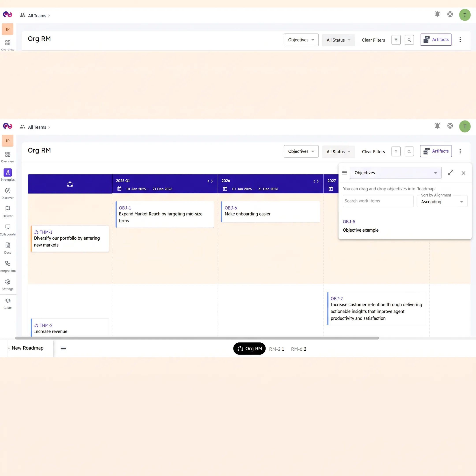Click the horizontal roadmap scrollbar
The height and width of the screenshot is (476, 476).
pyautogui.click(x=197, y=338)
